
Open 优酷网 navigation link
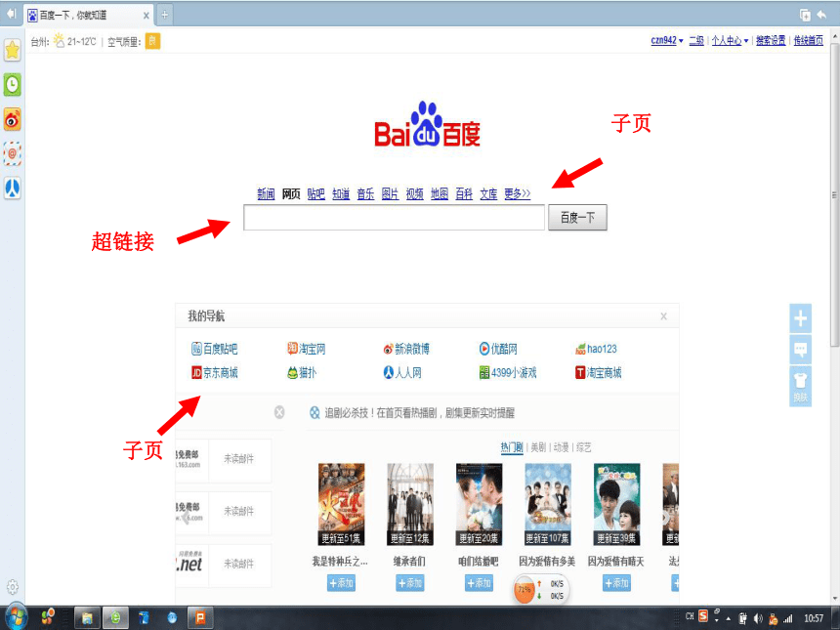(x=498, y=349)
